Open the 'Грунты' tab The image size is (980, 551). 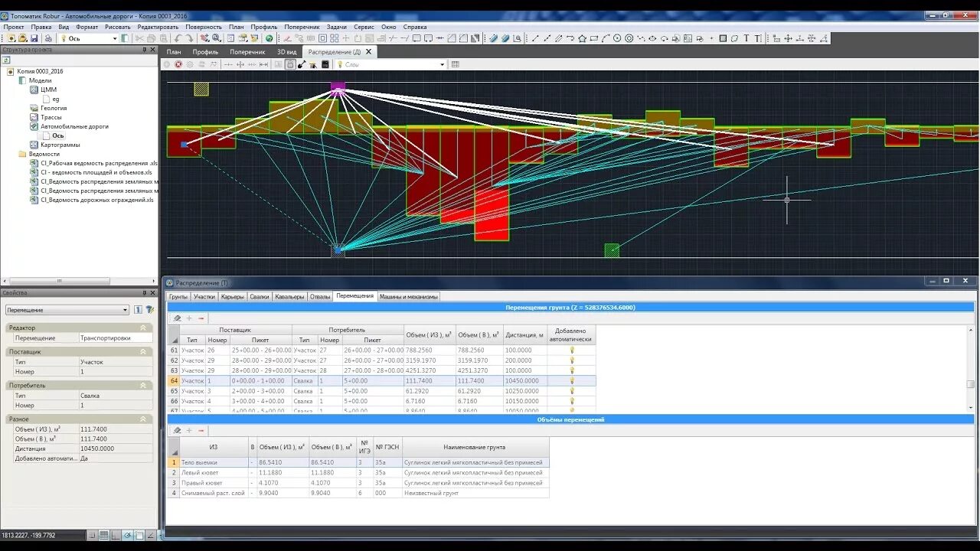(x=178, y=296)
